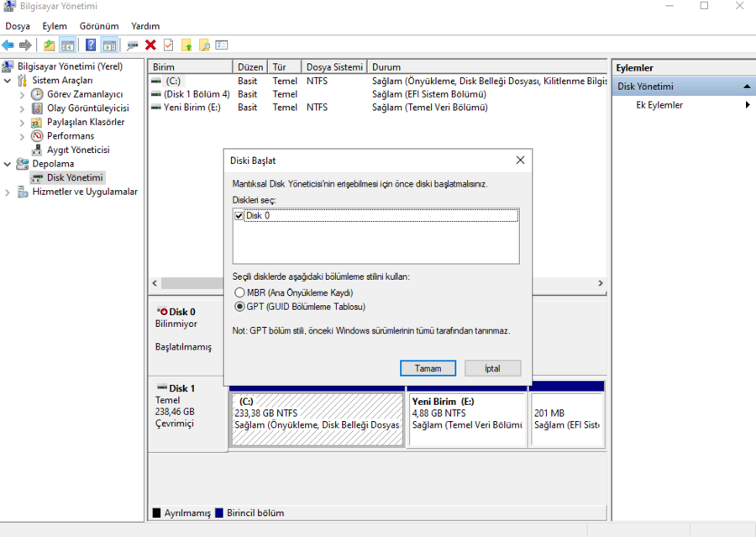This screenshot has height=537, width=756.
Task: Click the Görev Zamanlayıcı clock icon
Action: [x=37, y=95]
